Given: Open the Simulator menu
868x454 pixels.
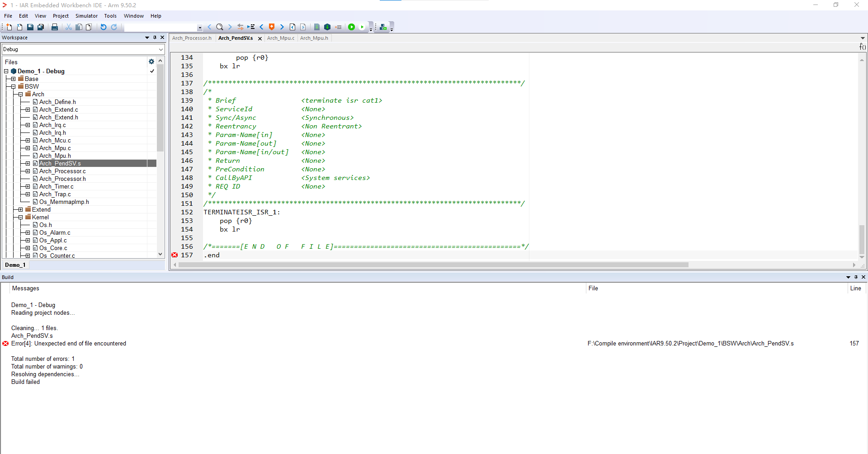Looking at the screenshot, I should pyautogui.click(x=86, y=16).
